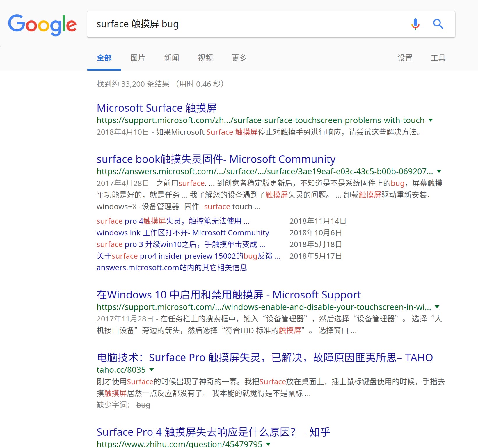Click the search magnifier icon
The width and height of the screenshot is (478, 448).
click(x=438, y=24)
